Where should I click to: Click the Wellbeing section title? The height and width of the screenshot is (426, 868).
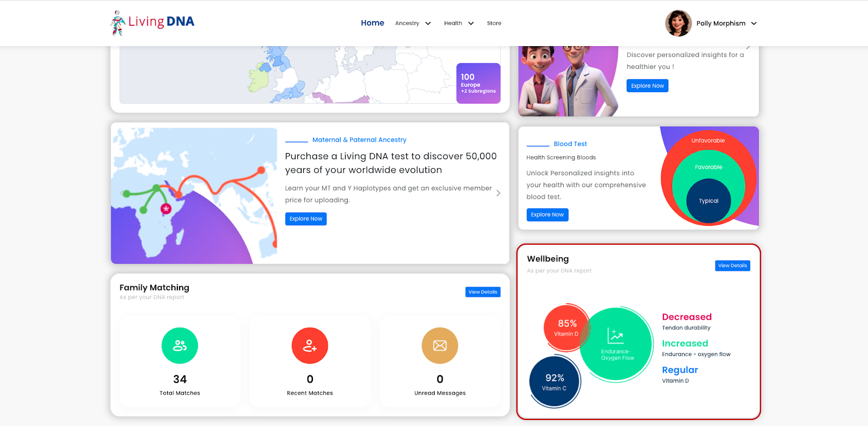pos(548,259)
